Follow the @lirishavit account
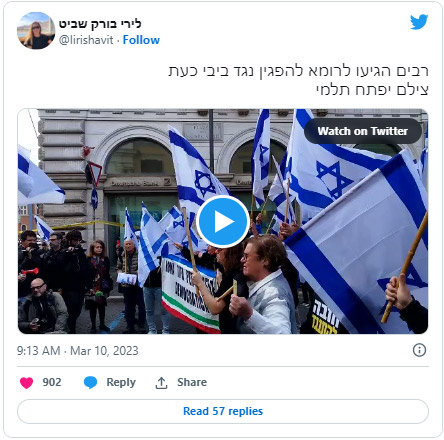Screen dimensions: 444x440 [141, 40]
